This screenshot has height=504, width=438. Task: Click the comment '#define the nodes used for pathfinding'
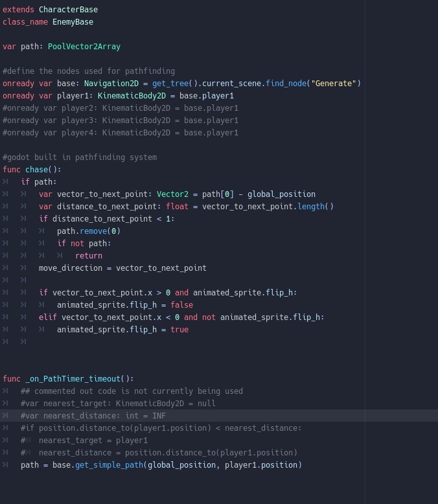coord(89,71)
